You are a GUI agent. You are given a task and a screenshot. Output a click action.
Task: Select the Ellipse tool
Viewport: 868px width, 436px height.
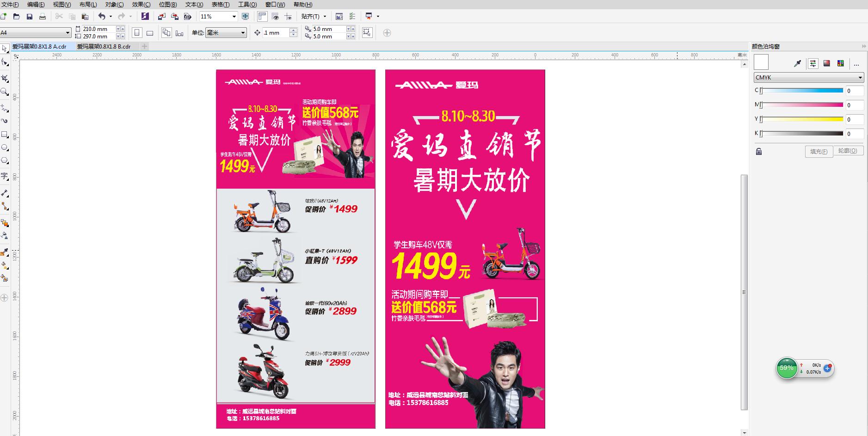(x=5, y=147)
